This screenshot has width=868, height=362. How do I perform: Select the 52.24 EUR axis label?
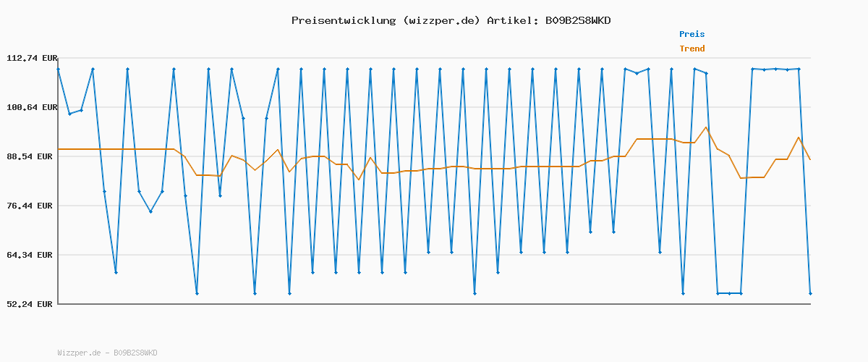[x=31, y=304]
